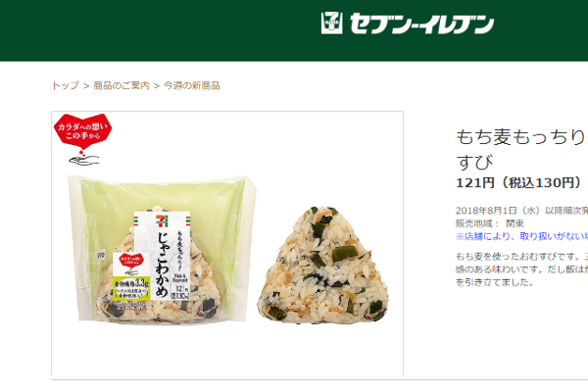
Task: Click the product description paragraph
Action: coord(521,269)
